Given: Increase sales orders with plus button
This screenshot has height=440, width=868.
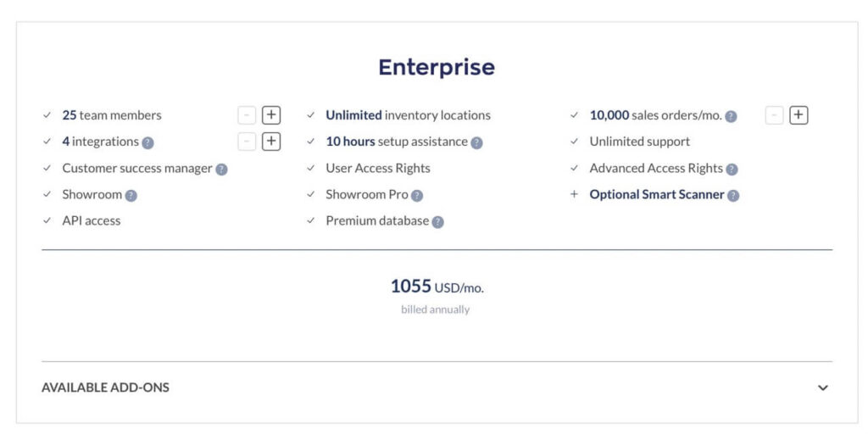Looking at the screenshot, I should (x=798, y=115).
